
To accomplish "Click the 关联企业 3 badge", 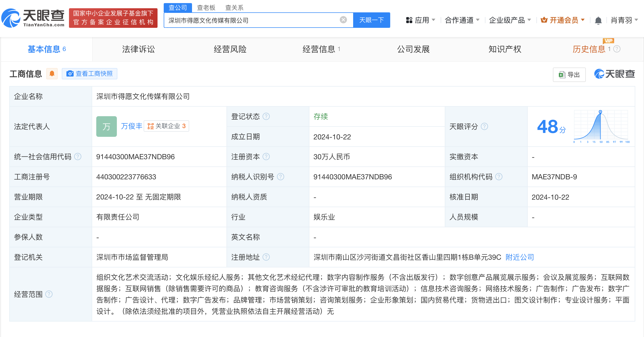I will pyautogui.click(x=166, y=126).
